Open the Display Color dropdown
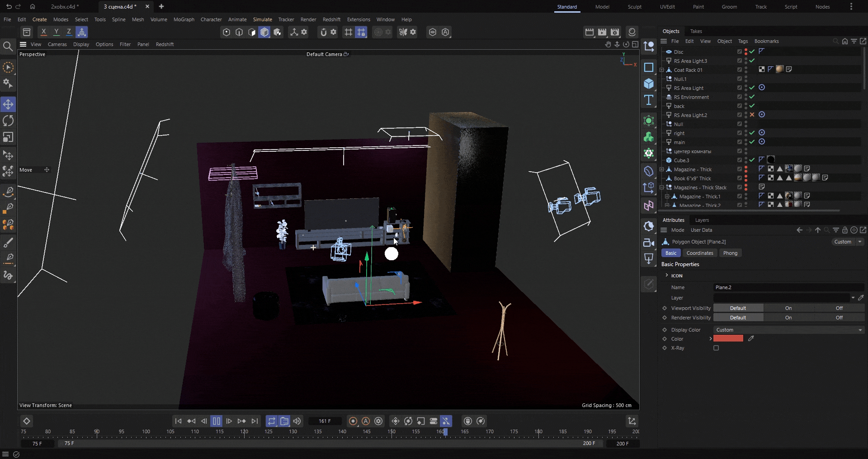This screenshot has height=459, width=868. point(788,330)
